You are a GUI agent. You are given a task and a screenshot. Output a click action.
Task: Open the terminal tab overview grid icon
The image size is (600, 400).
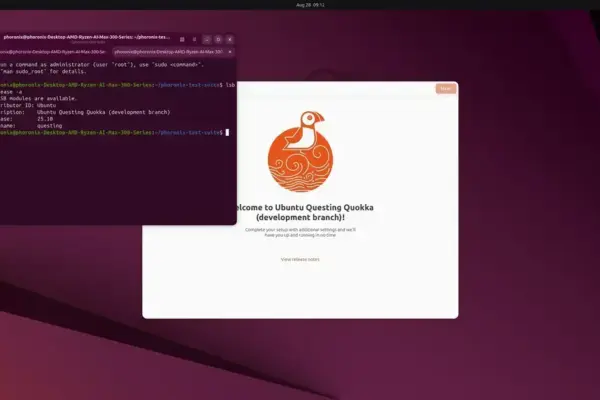click(x=182, y=39)
